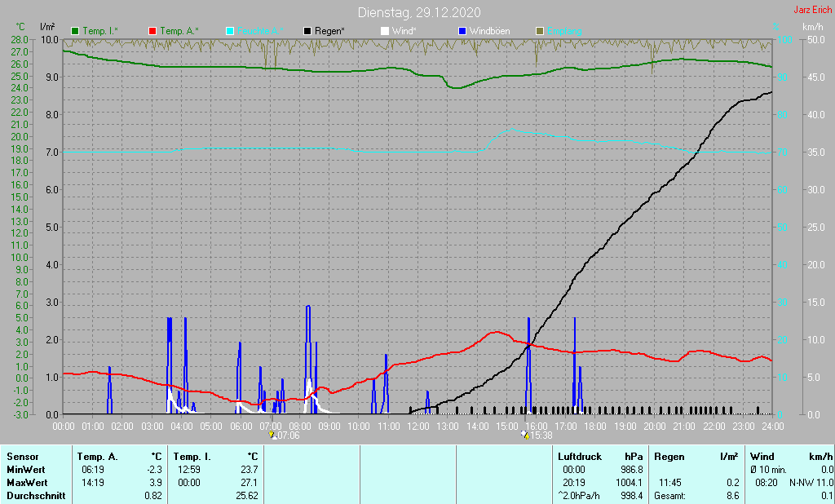Select the N-NW 11.0 wind maximum entry
This screenshot has height=504, width=835.
pos(811,483)
